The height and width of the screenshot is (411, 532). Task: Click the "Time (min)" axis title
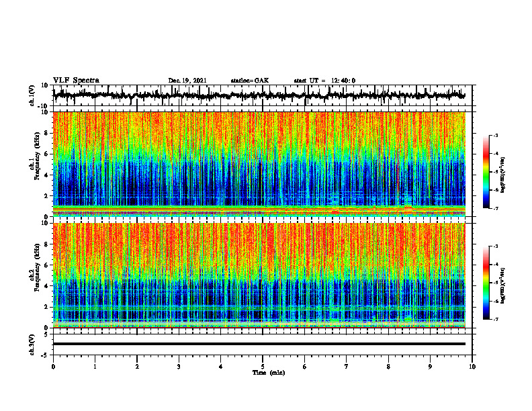pos(269,373)
